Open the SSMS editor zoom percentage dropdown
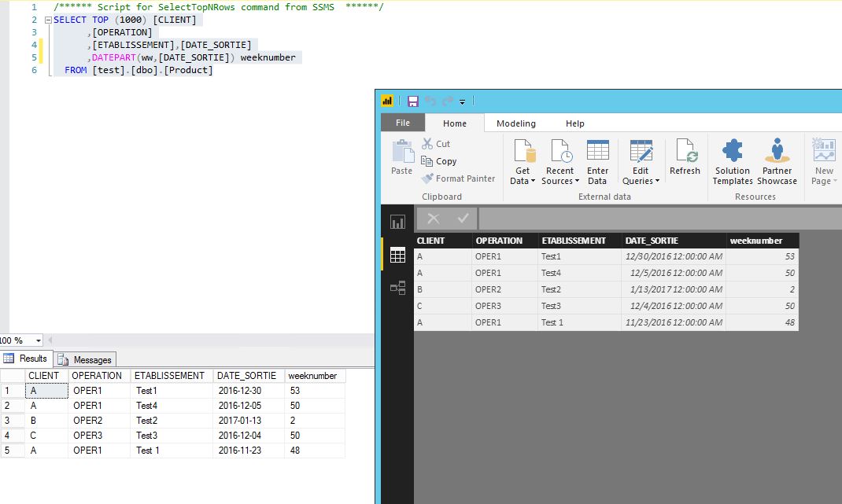 click(x=38, y=340)
